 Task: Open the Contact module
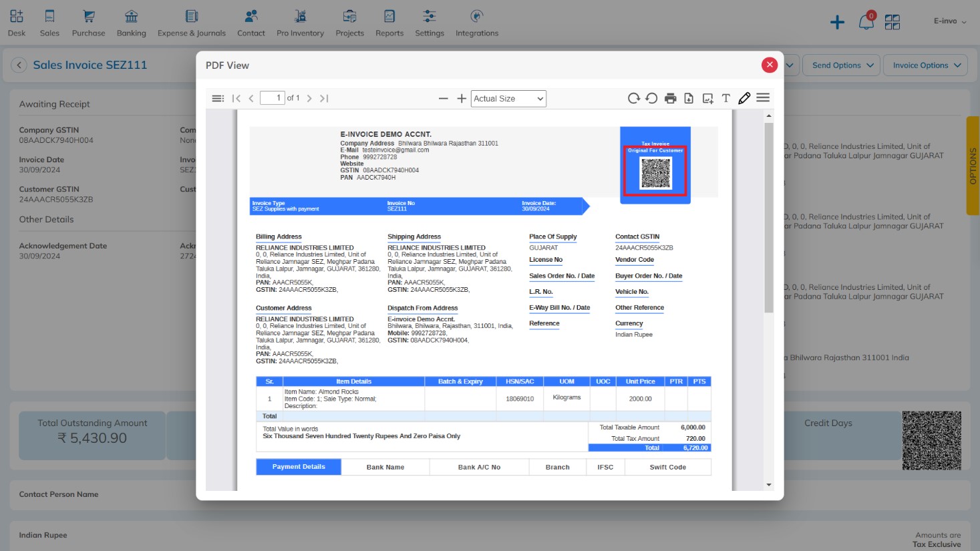(x=251, y=23)
